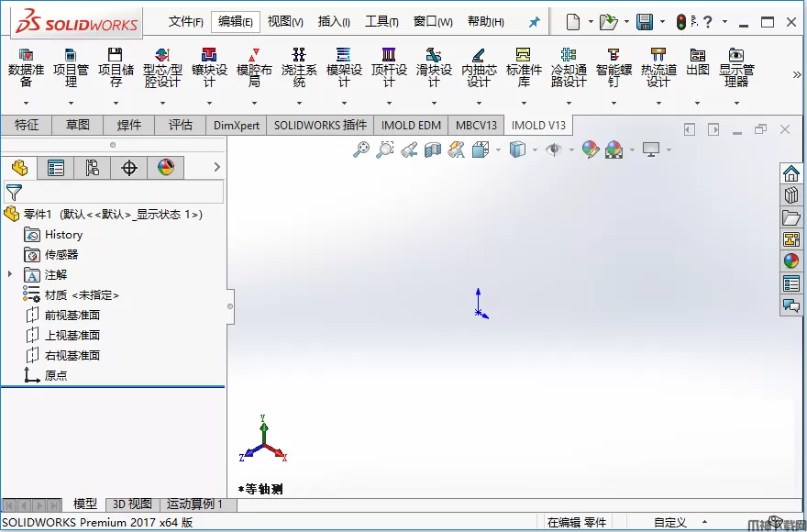
Task: Select the 模架设计 (Mold Base Design) icon
Action: [343, 67]
